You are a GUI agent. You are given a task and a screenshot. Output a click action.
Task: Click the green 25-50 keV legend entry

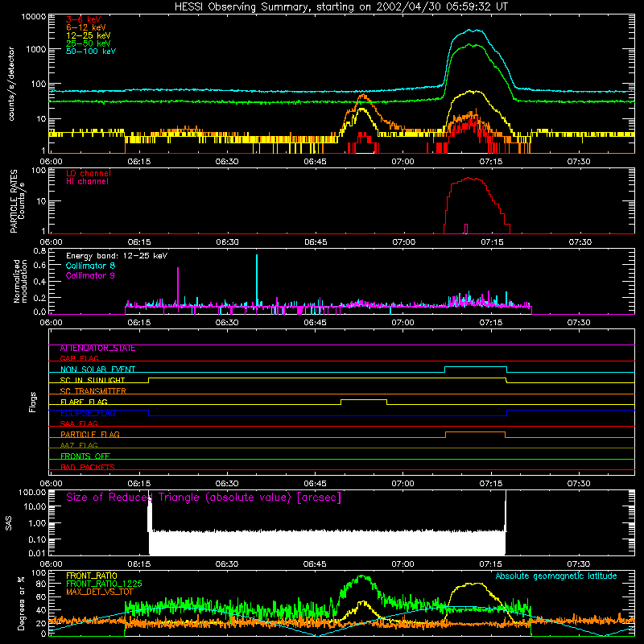89,43
